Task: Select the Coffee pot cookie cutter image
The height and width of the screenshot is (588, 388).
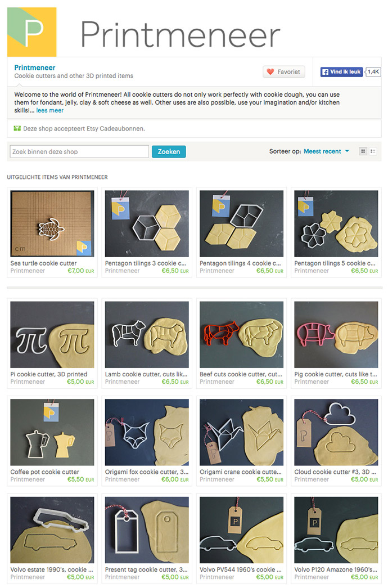Action: point(52,432)
